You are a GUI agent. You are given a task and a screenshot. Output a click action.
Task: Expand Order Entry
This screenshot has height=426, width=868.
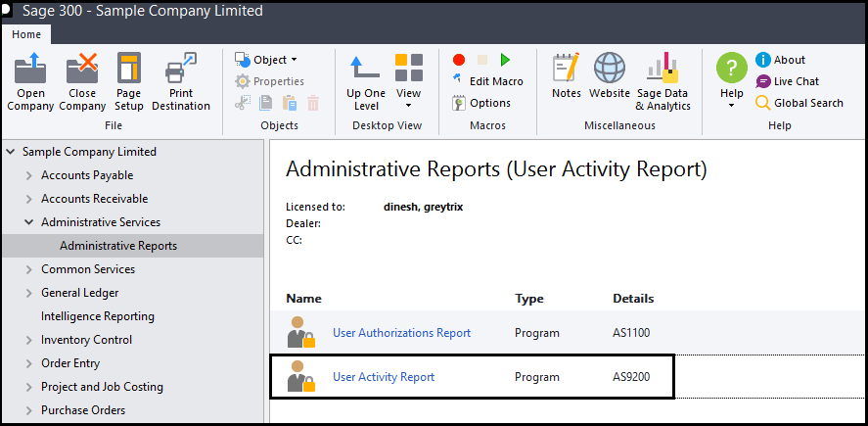[x=29, y=363]
